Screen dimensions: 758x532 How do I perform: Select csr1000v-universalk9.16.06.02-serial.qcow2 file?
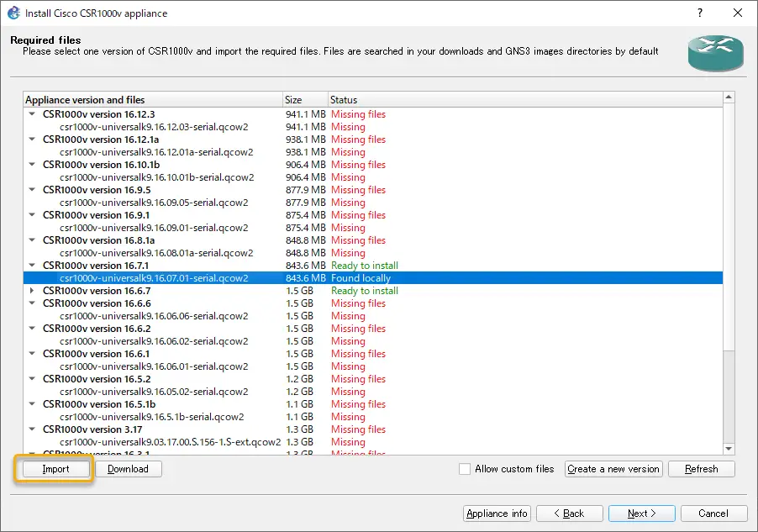[373, 341]
